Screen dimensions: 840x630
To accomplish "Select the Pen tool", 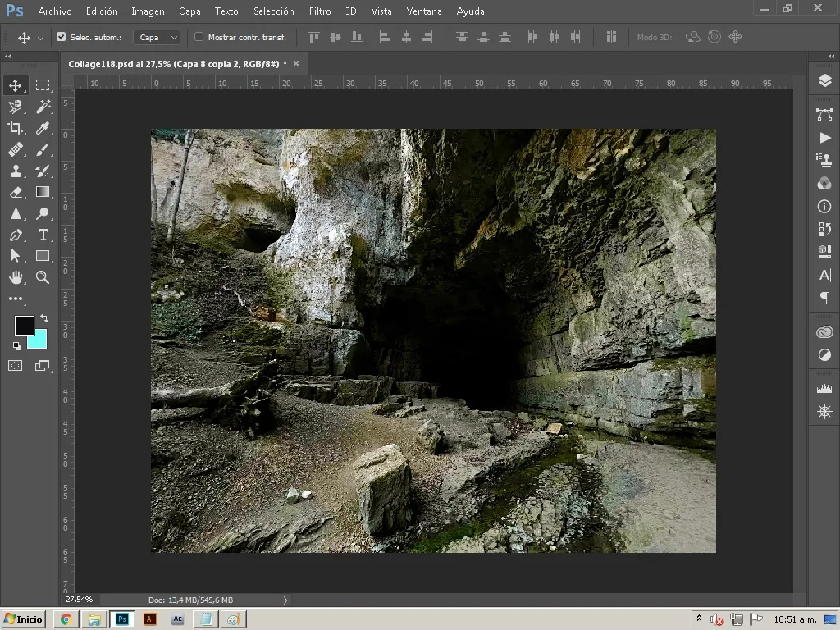I will pyautogui.click(x=15, y=235).
